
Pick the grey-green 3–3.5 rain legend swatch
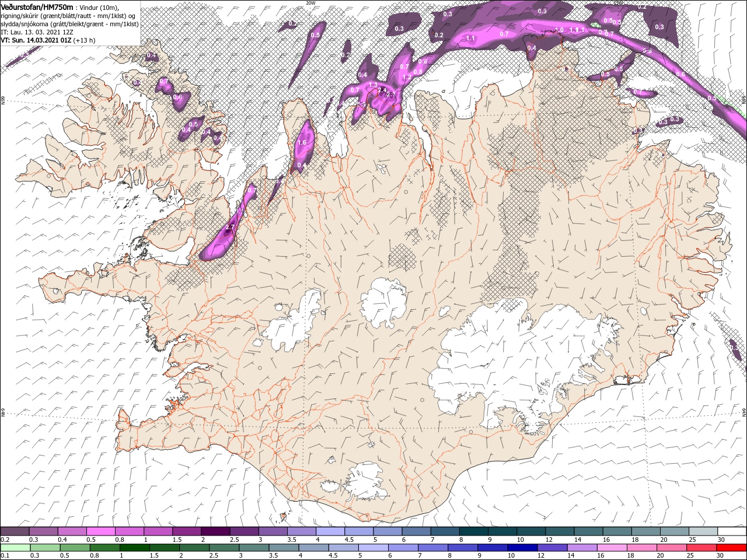coord(254,547)
